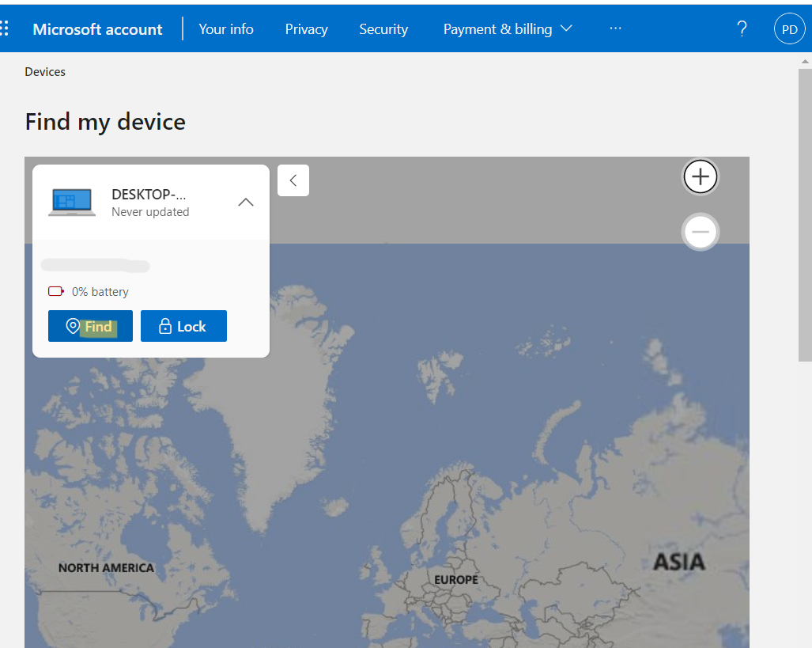Click the laptop device icon
Screen dimensions: 812x648
[71, 203]
